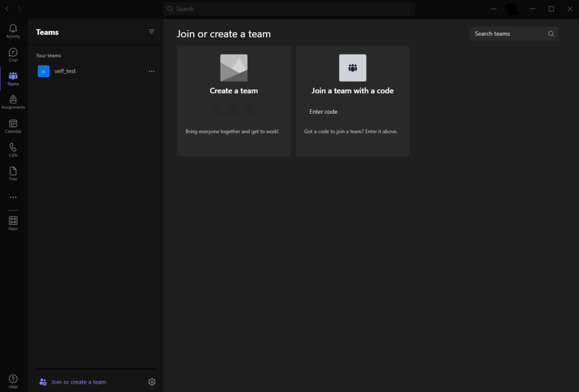Open more options for self_test team
579x392 pixels.
pos(151,71)
